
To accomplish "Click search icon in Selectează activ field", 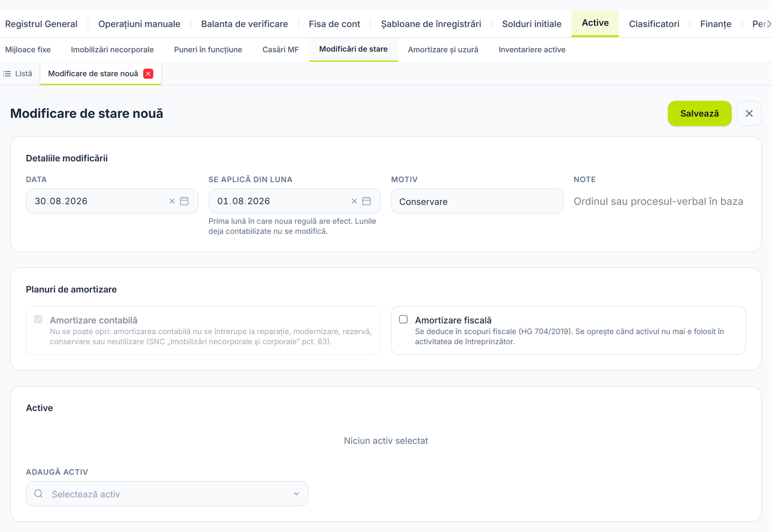I will tap(39, 494).
